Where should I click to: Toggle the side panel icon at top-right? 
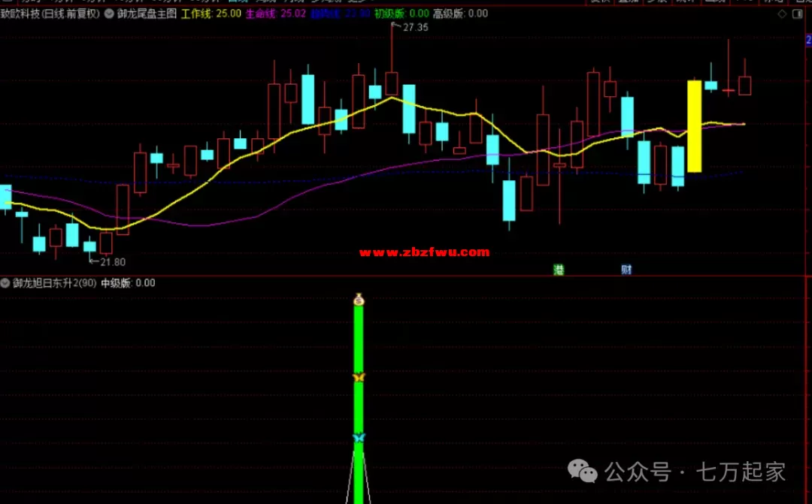(798, 14)
